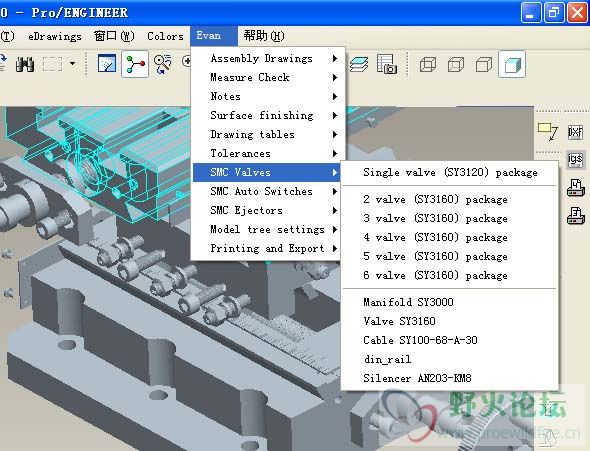Click the magnifier search tool icon

click(x=163, y=64)
